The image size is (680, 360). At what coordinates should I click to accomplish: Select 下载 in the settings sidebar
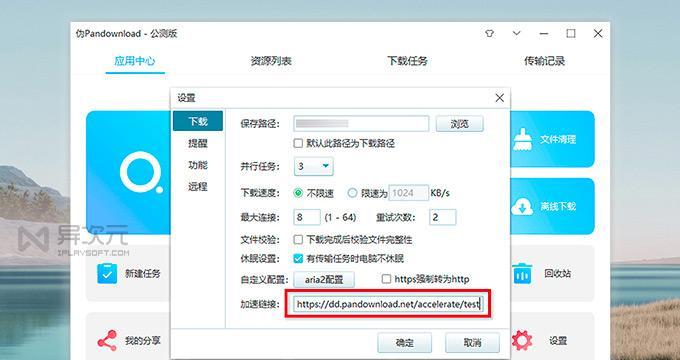point(198,121)
